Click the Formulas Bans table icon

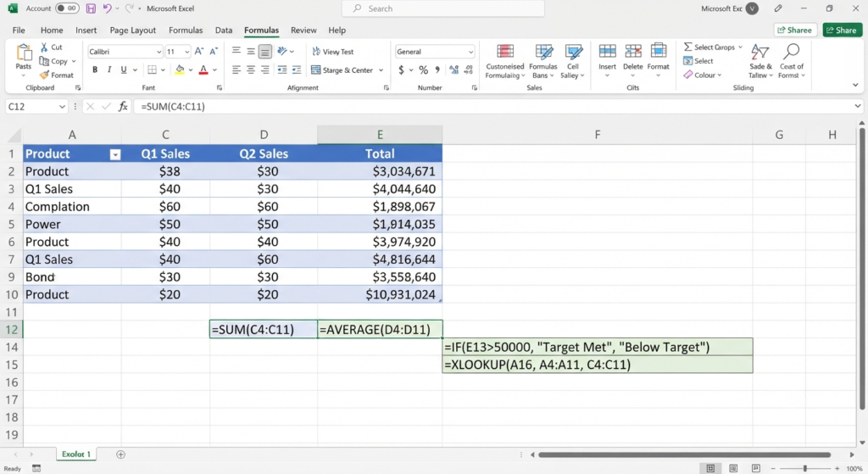coord(543,52)
